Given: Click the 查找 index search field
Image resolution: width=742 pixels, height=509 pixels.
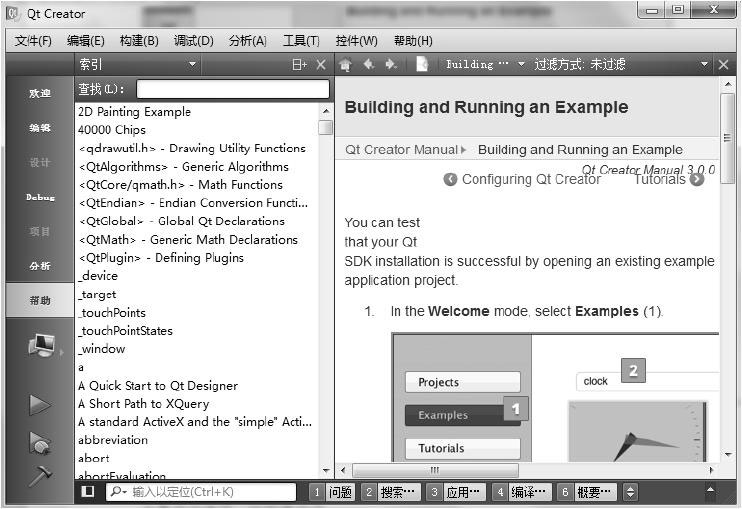Looking at the screenshot, I should click(233, 89).
